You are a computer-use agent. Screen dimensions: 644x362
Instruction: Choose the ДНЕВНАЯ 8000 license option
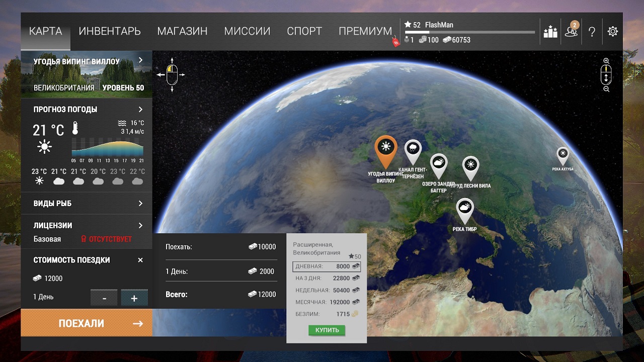[x=327, y=266]
